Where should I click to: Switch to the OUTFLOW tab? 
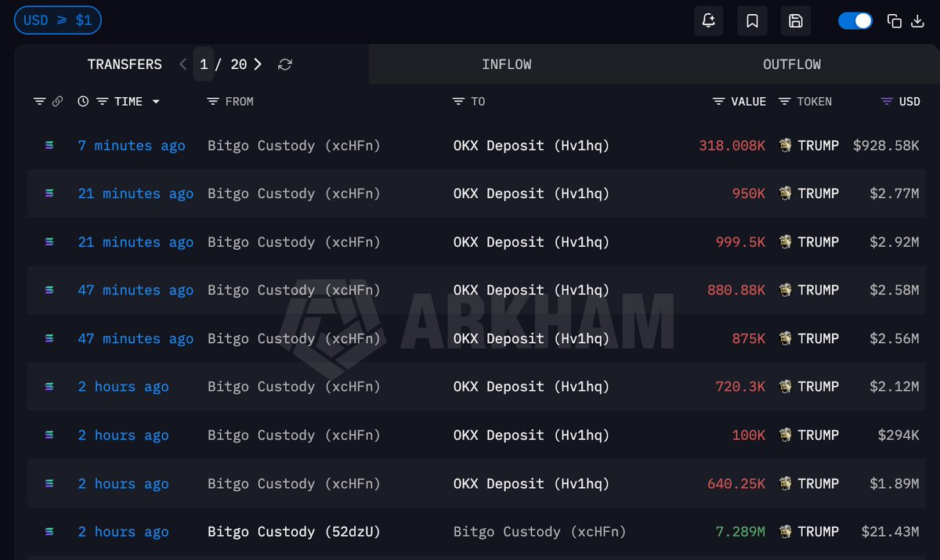[792, 64]
